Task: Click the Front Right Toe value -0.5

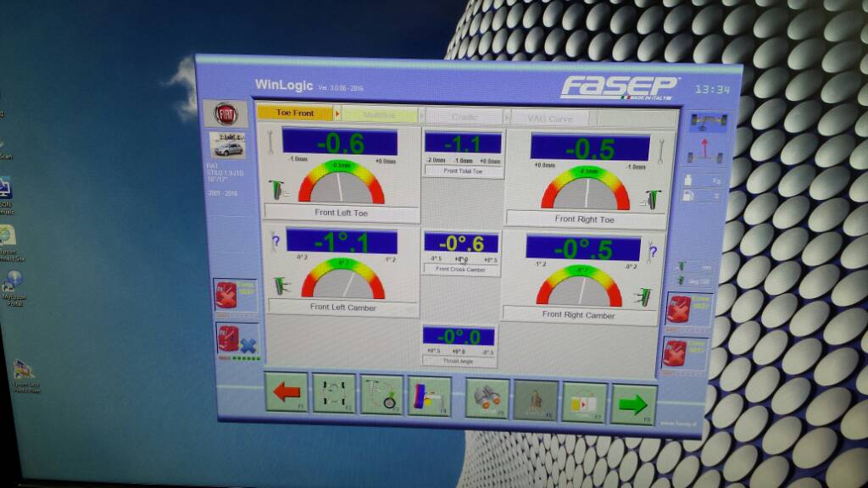Action: [590, 148]
